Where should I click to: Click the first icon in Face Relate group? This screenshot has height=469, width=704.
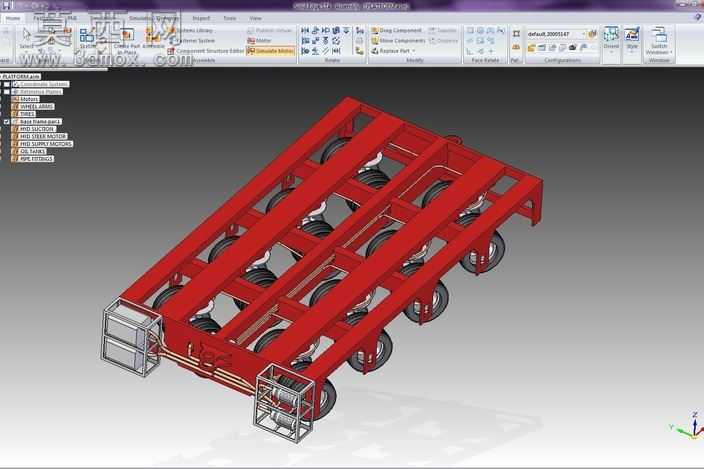[470, 31]
